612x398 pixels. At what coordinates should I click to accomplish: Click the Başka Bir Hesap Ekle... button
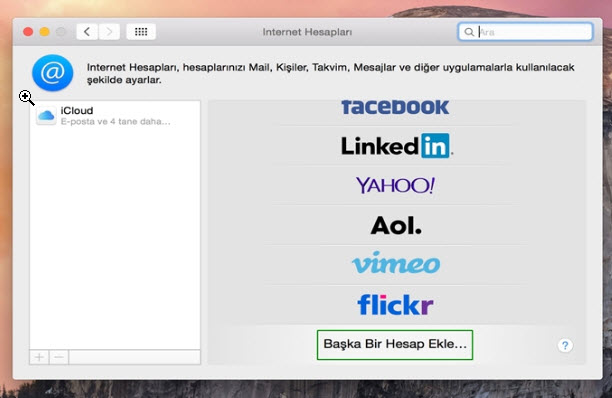tap(395, 345)
